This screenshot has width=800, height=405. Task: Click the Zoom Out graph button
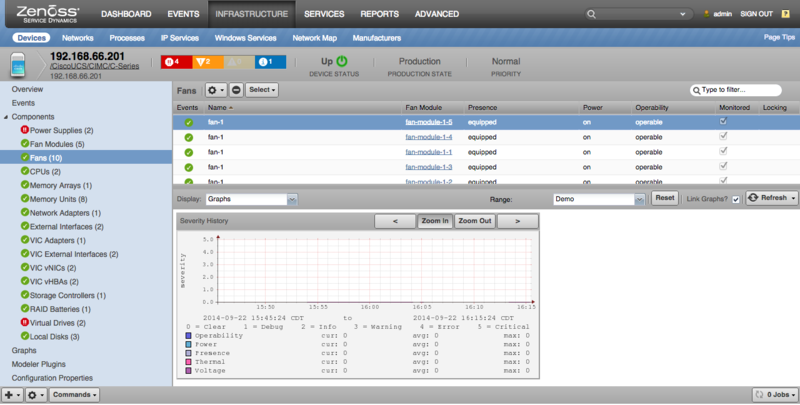pyautogui.click(x=474, y=221)
